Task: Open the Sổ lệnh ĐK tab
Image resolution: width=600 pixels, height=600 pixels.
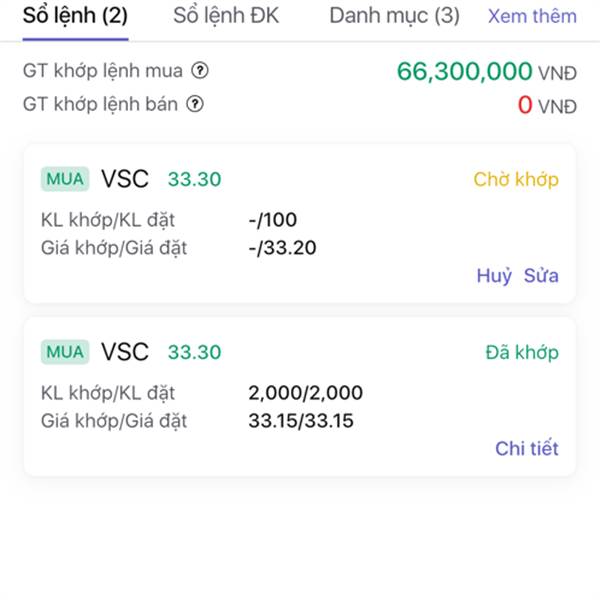Action: 226,16
